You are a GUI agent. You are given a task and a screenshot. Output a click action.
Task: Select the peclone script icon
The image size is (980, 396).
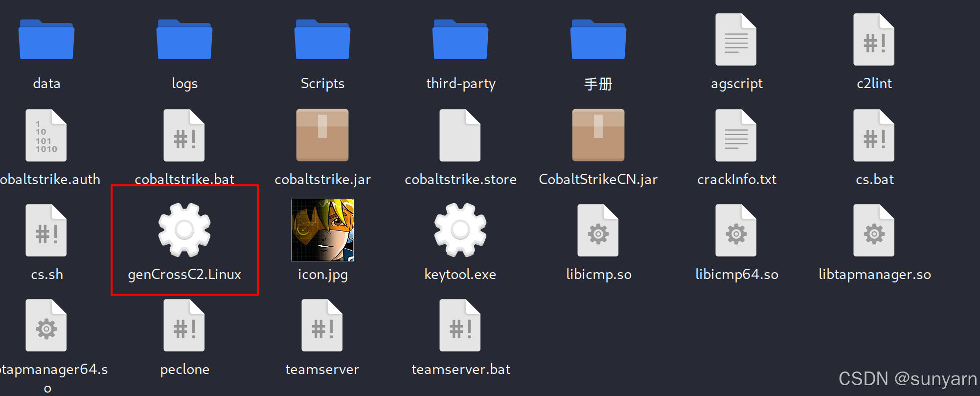pos(184,326)
